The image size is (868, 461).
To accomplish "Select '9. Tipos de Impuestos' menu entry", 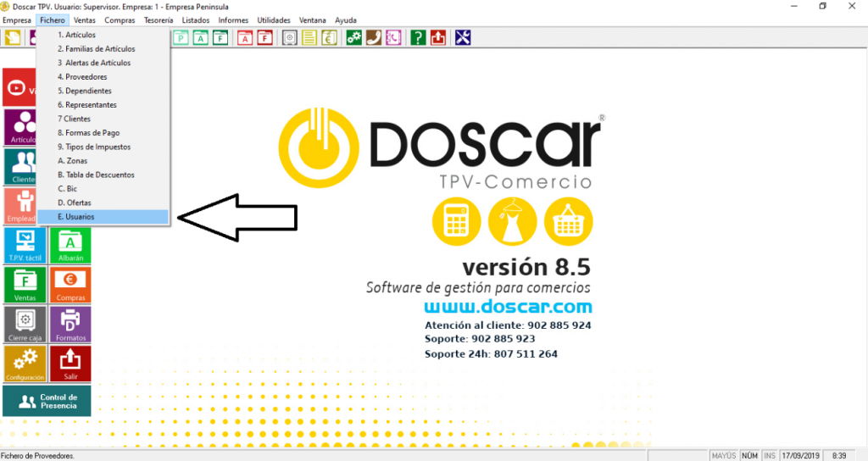I will (103, 147).
